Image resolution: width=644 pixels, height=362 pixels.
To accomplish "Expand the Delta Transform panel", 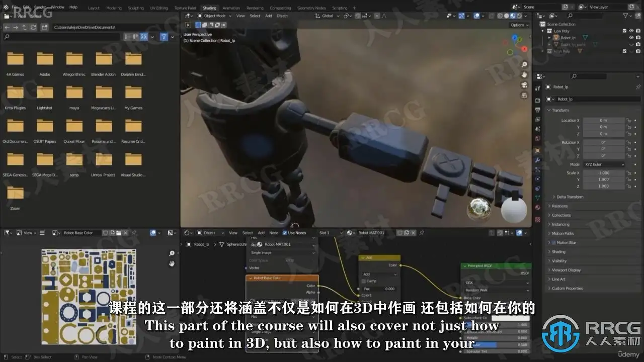I will 571,197.
